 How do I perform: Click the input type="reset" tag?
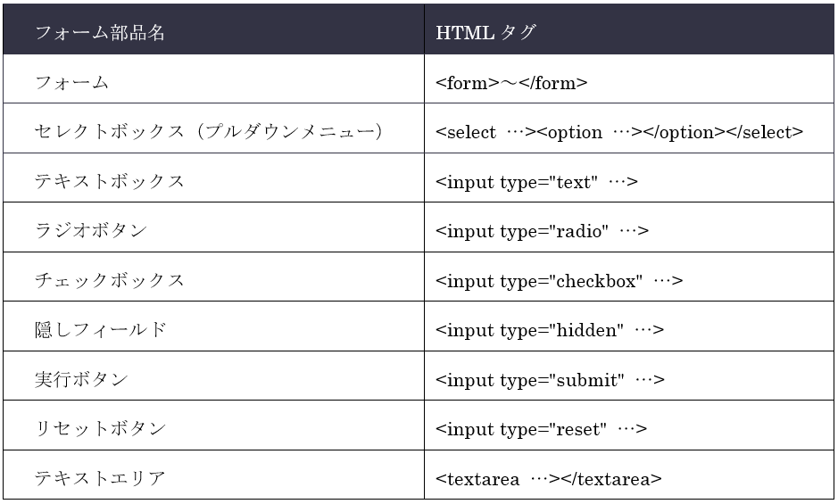pyautogui.click(x=541, y=429)
